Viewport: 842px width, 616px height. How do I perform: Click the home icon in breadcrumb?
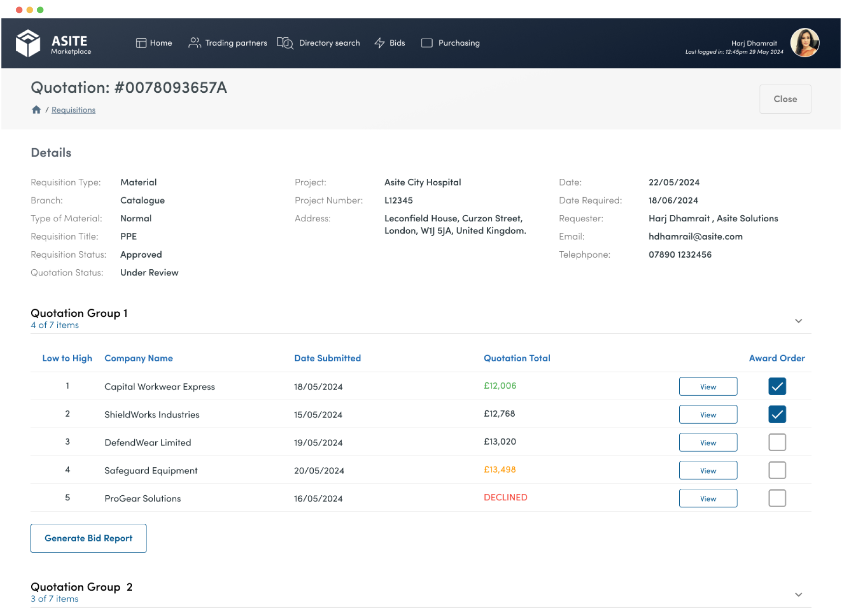point(36,110)
